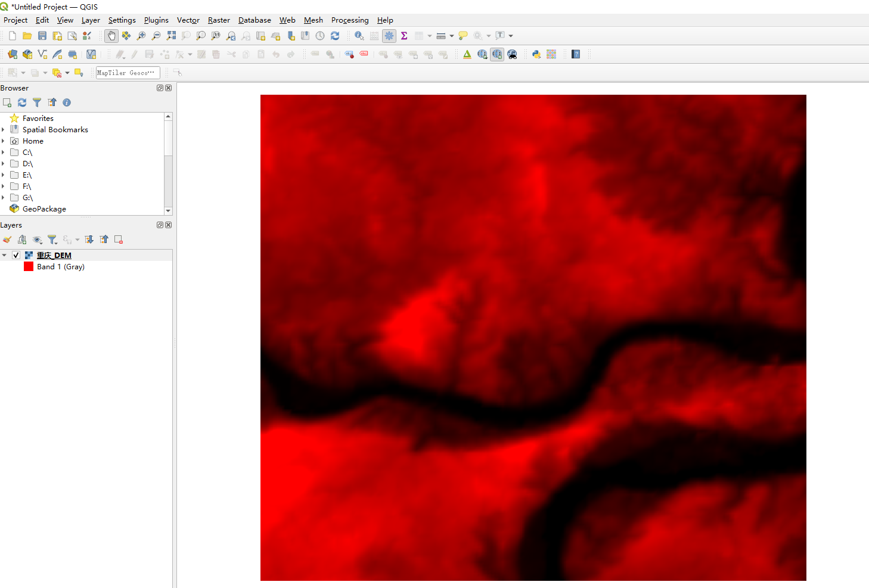The height and width of the screenshot is (588, 869).
Task: Uncheck visibility of the 重庆_DEM layer
Action: (15, 254)
